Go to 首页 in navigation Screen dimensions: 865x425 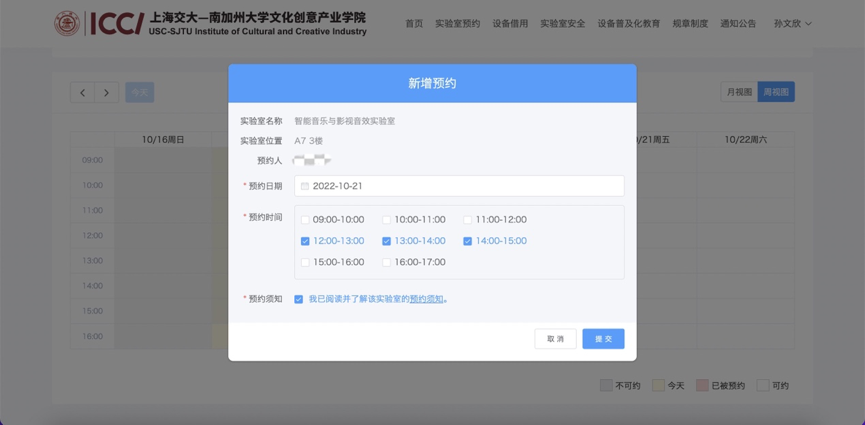[414, 23]
